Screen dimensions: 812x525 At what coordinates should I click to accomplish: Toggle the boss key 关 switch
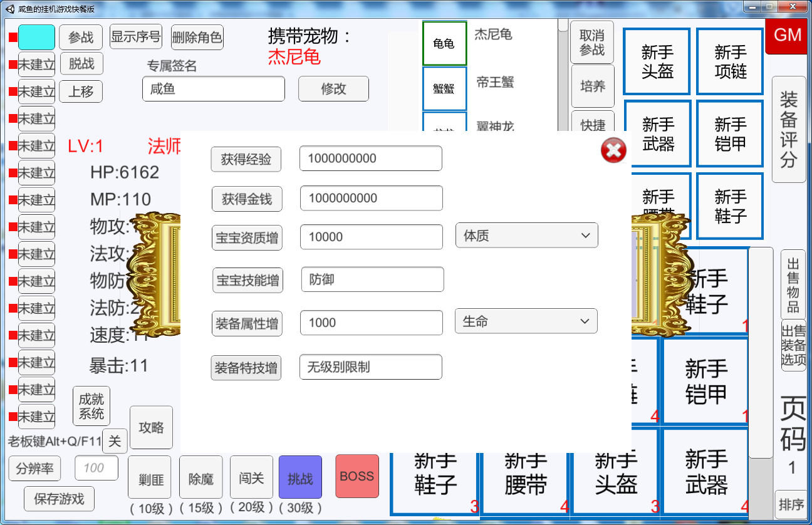114,440
